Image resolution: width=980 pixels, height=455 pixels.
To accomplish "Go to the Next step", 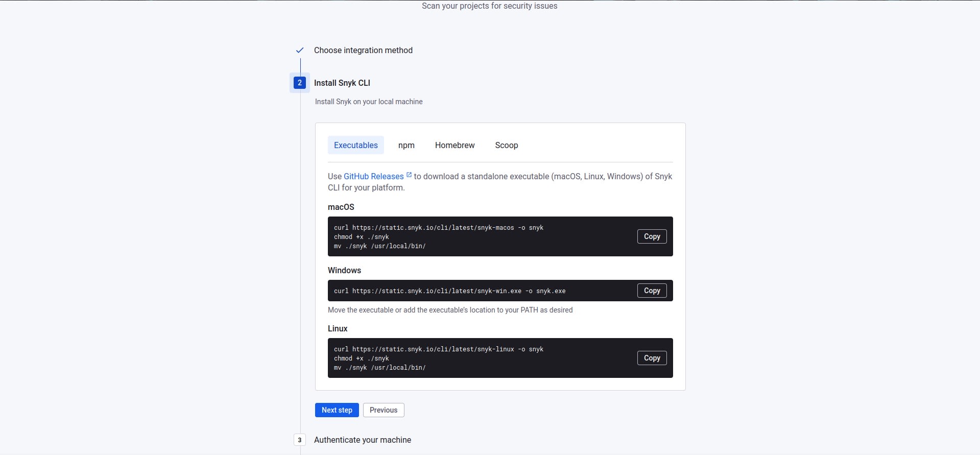I will tap(337, 410).
